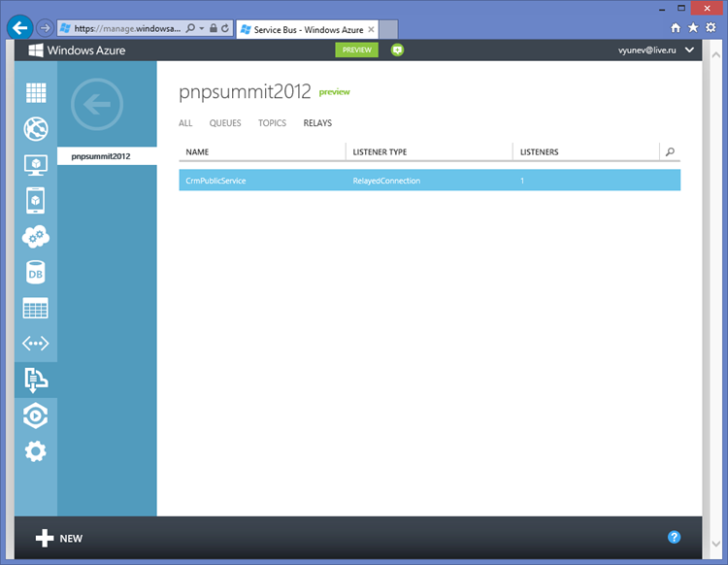728x565 pixels.
Task: Open Networks arrows icon in sidebar
Action: [x=36, y=344]
